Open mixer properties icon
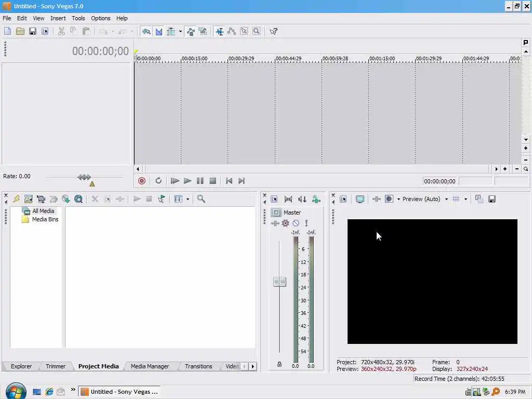 click(x=274, y=199)
